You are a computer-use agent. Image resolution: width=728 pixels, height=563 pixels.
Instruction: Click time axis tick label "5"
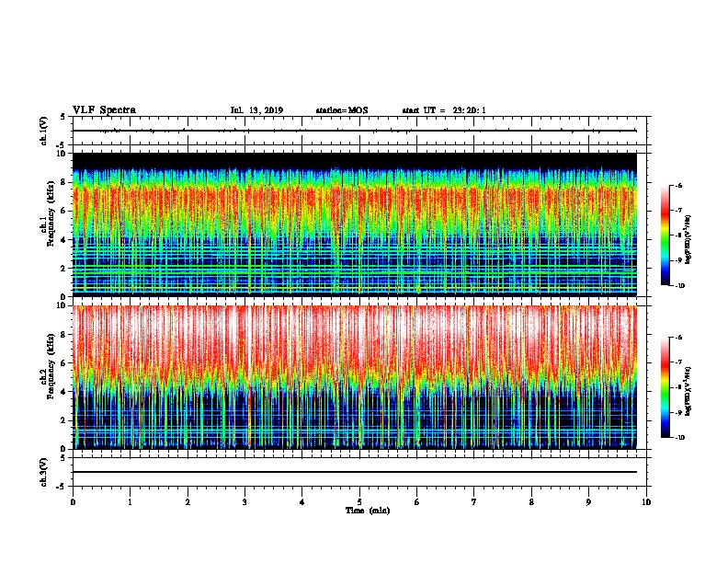pos(359,502)
